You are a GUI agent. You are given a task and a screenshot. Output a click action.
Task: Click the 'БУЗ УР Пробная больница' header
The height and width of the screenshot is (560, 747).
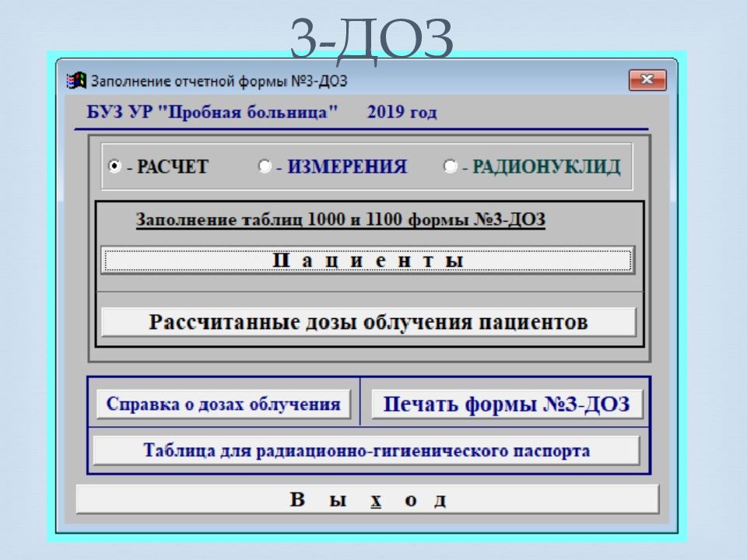tap(212, 112)
